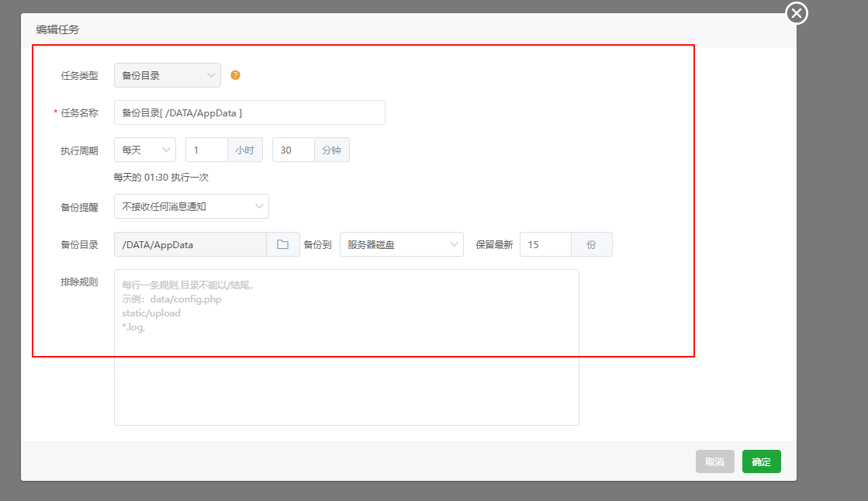Viewport: 868px width, 501px height.
Task: Focus the hour input containing 1
Action: (206, 150)
